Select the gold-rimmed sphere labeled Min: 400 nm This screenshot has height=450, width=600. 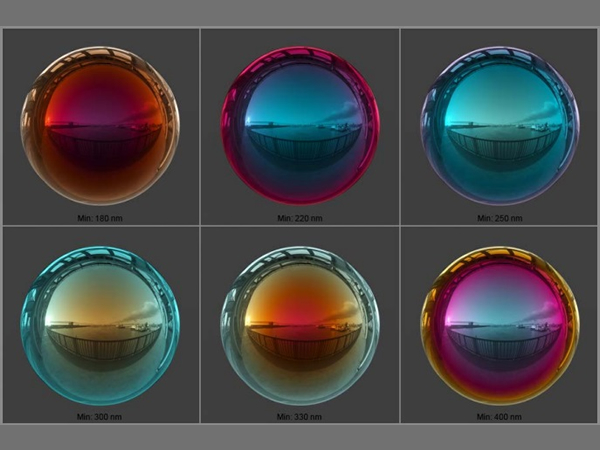click(x=500, y=325)
